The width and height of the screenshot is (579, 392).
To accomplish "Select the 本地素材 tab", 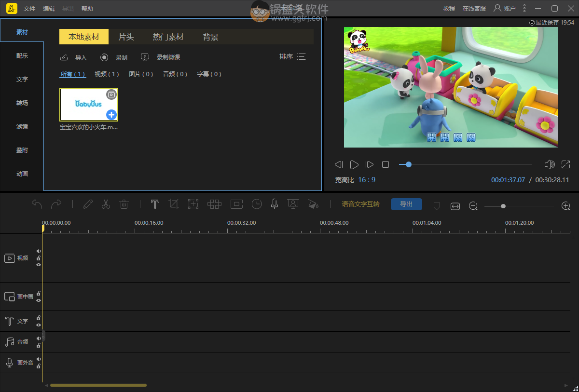I will tap(84, 37).
